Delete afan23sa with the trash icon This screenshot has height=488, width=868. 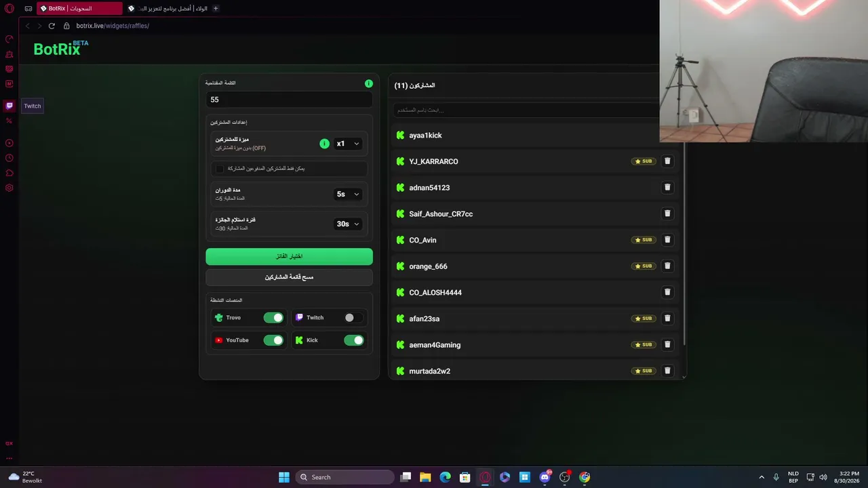point(667,319)
